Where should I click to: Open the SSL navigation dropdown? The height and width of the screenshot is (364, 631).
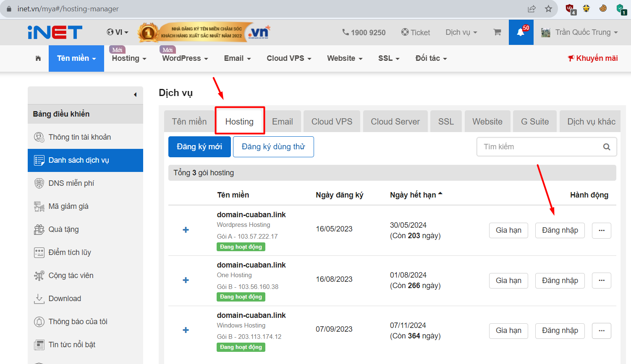[389, 58]
